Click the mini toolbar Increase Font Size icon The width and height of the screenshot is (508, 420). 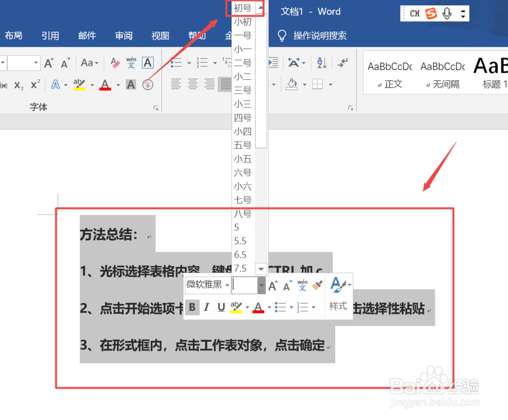click(x=273, y=285)
